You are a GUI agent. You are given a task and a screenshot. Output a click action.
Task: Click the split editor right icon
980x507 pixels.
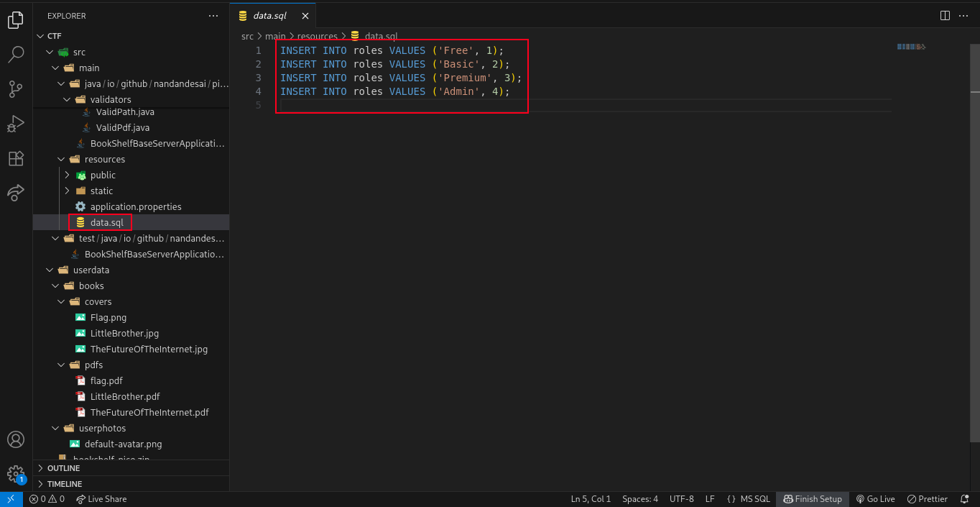[x=945, y=15]
